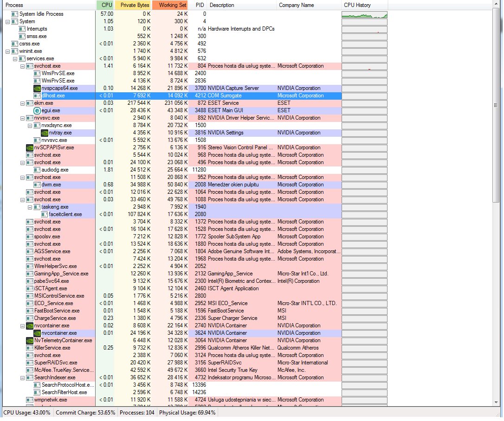Click the faceitclient.exe process icon

45,214
